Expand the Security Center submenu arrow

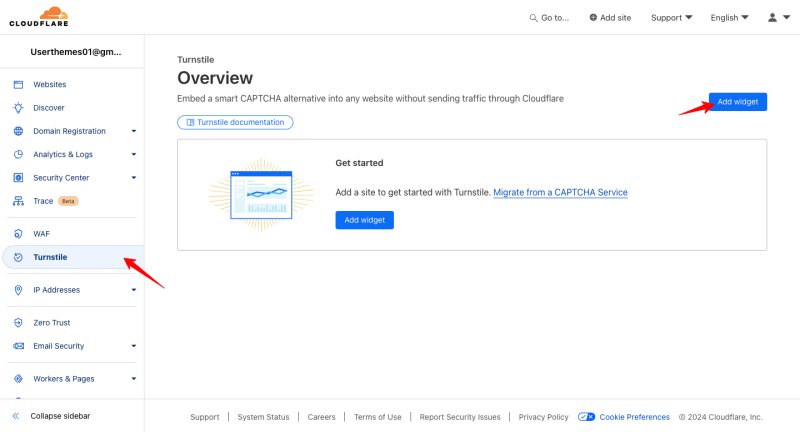click(134, 177)
